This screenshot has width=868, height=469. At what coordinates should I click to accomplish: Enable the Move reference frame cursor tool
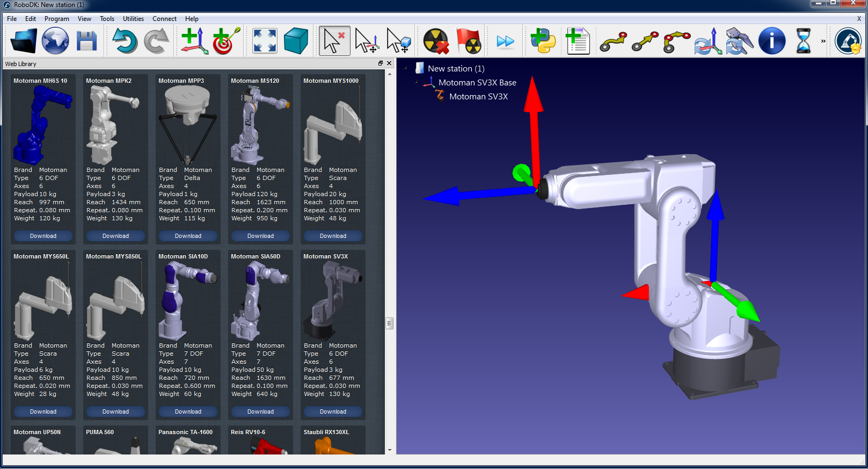pos(367,41)
